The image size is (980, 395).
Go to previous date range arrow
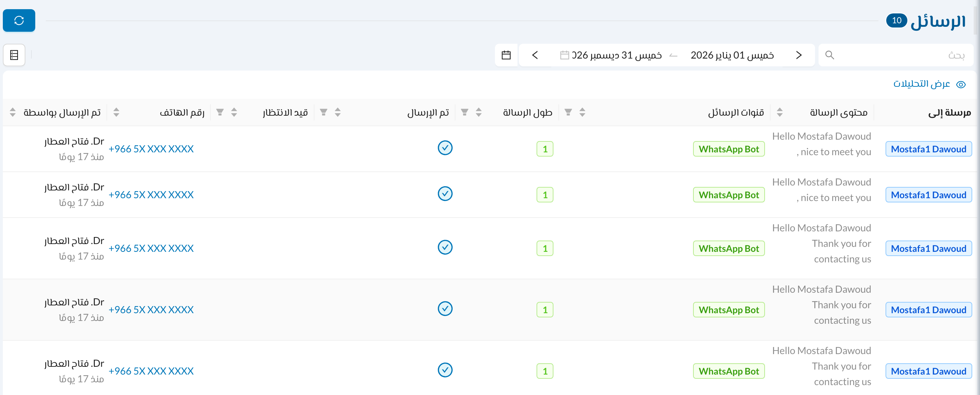click(798, 55)
